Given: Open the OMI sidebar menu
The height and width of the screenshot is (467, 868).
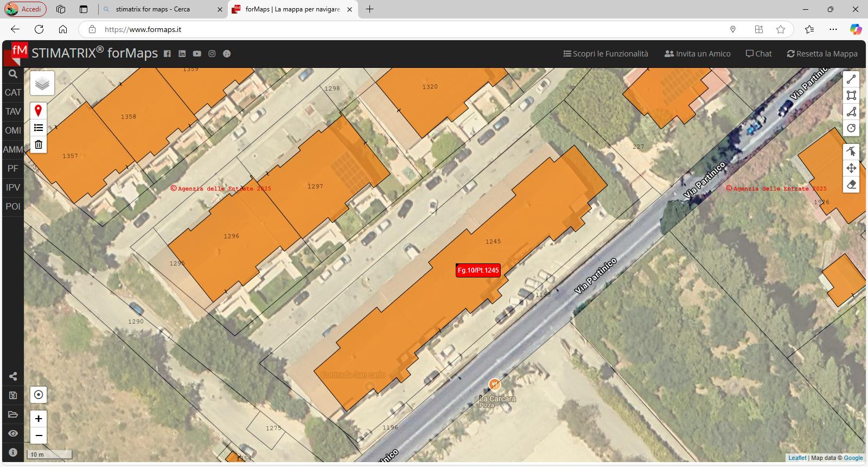Looking at the screenshot, I should [13, 130].
